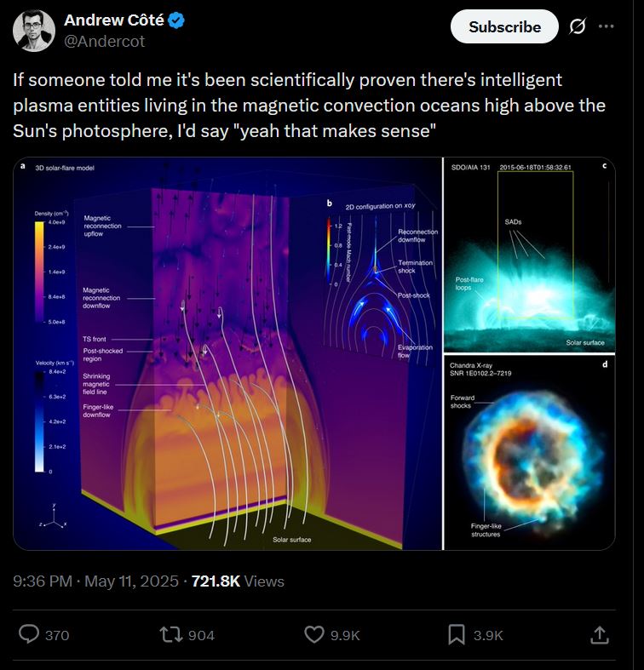Open the Chandra X-ray supernova image
This screenshot has height=670, width=644.
click(528, 452)
